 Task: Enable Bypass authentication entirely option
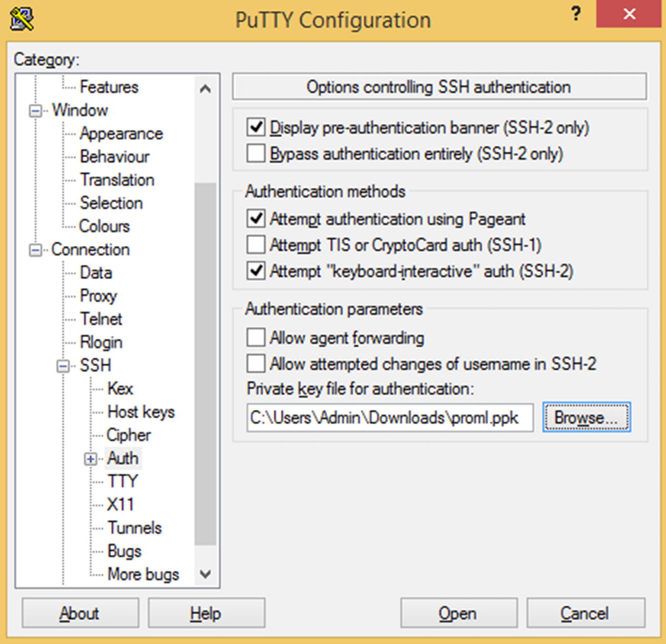pyautogui.click(x=256, y=153)
